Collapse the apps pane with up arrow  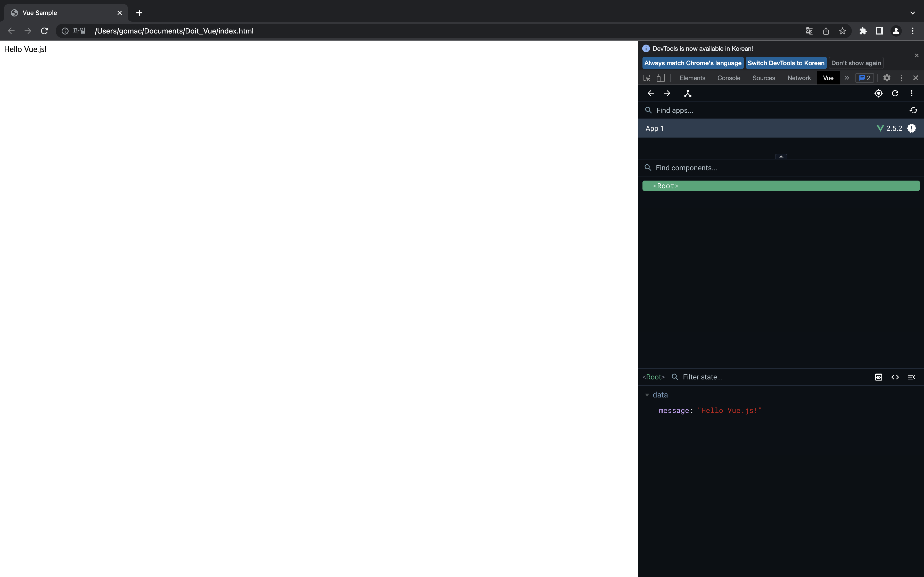coord(781,156)
